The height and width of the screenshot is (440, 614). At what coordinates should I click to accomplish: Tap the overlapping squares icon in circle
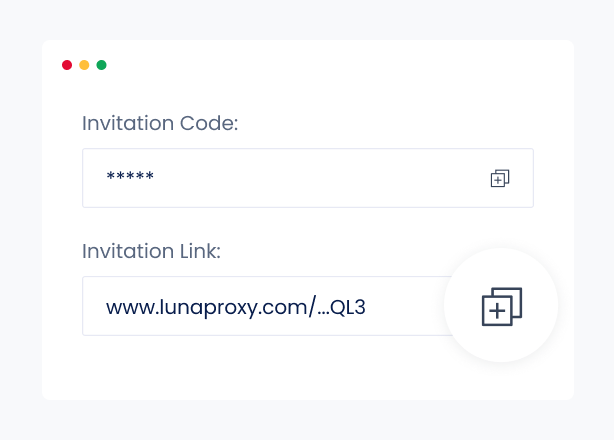click(x=502, y=306)
